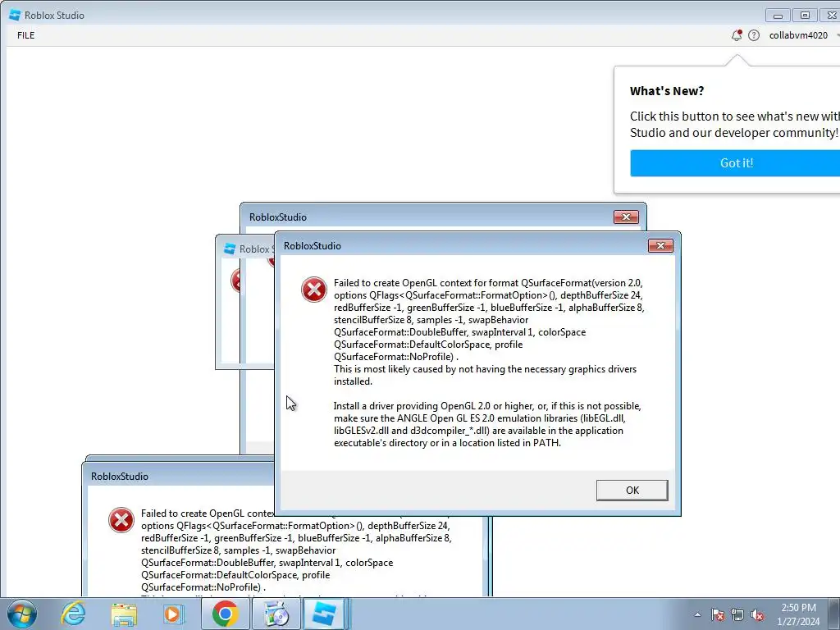Select the bottom-left RobloxStudio dialog title bar
Viewport: 840px width, 630px height.
[x=180, y=476]
